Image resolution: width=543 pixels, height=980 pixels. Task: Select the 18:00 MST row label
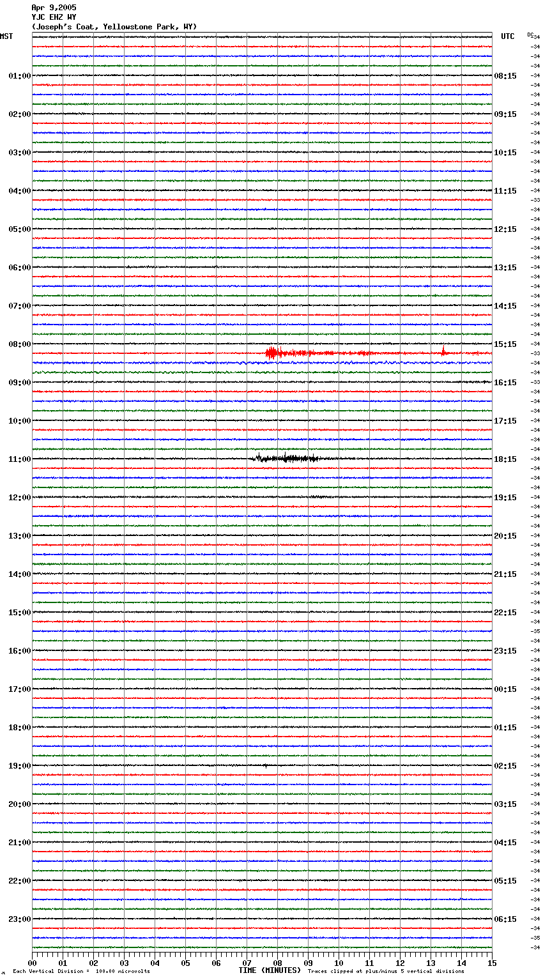pyautogui.click(x=20, y=728)
